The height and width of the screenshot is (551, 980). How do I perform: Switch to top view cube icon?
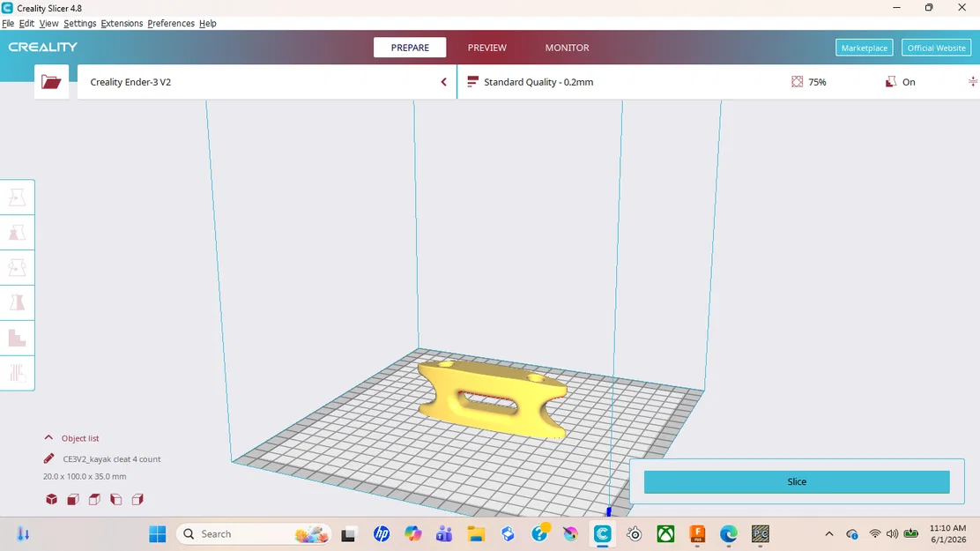point(94,499)
